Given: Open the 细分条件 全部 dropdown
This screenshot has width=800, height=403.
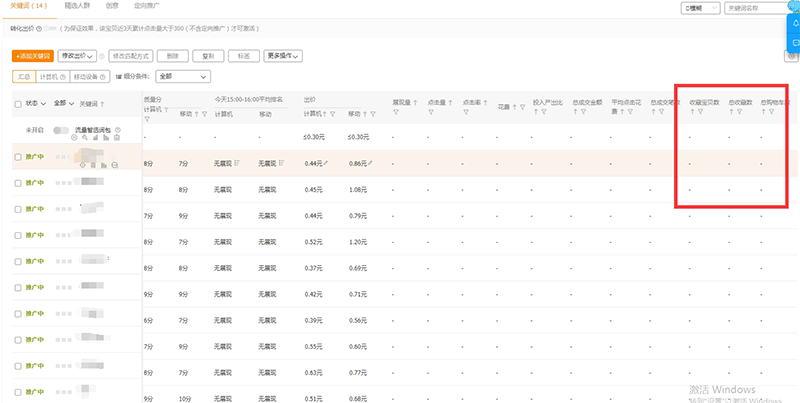Looking at the screenshot, I should (x=184, y=76).
